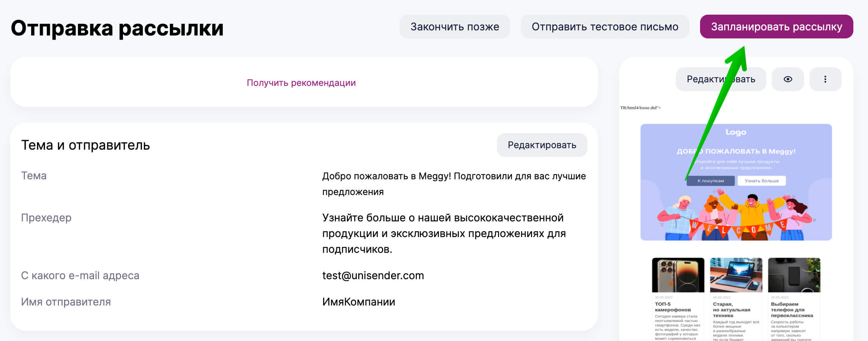This screenshot has width=868, height=341.
Task: Click 'Запланировать рассылку' button
Action: (777, 27)
